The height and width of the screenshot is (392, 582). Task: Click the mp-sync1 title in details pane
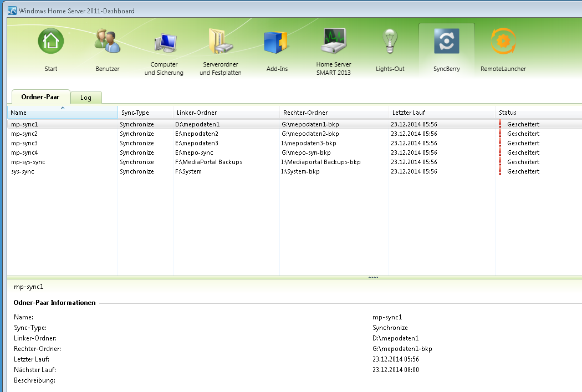click(29, 287)
